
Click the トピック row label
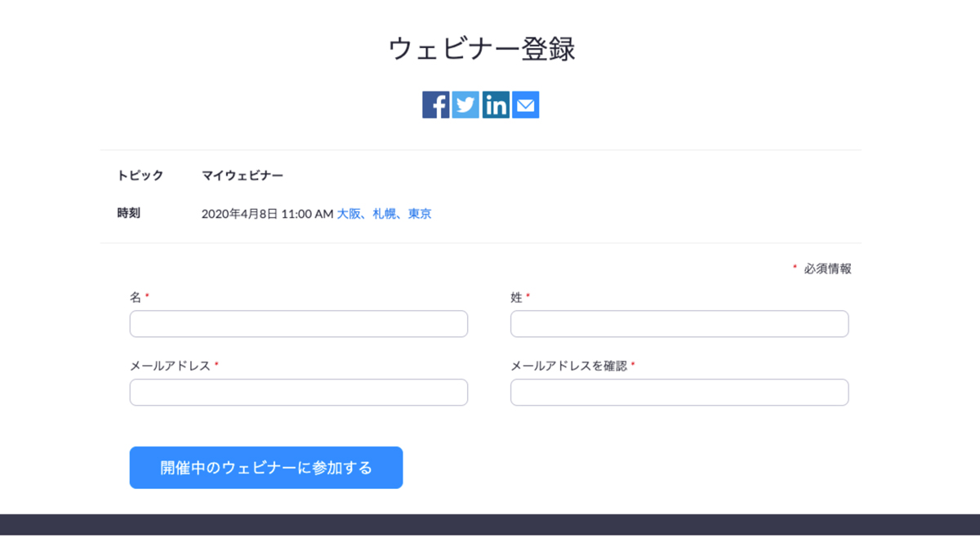140,176
